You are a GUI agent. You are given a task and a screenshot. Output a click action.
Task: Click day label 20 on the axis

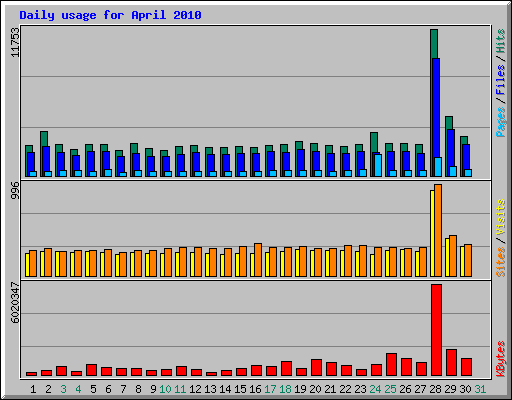pos(315,389)
